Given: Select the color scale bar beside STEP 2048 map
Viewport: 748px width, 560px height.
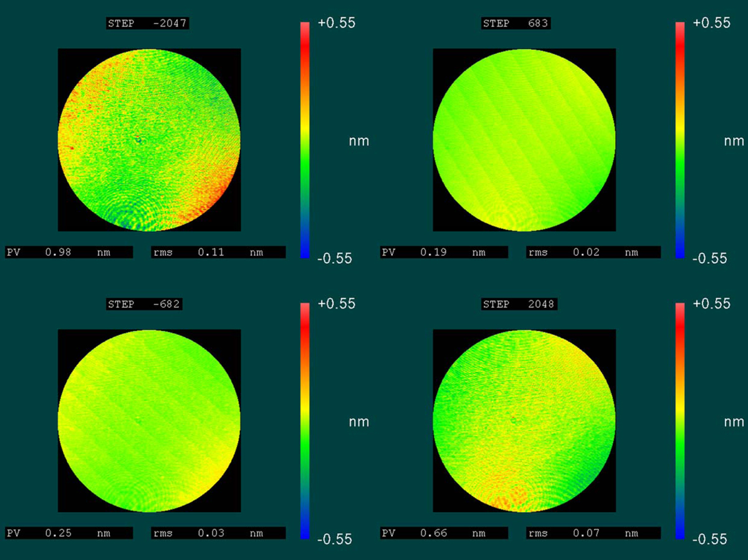Looking at the screenshot, I should click(680, 420).
